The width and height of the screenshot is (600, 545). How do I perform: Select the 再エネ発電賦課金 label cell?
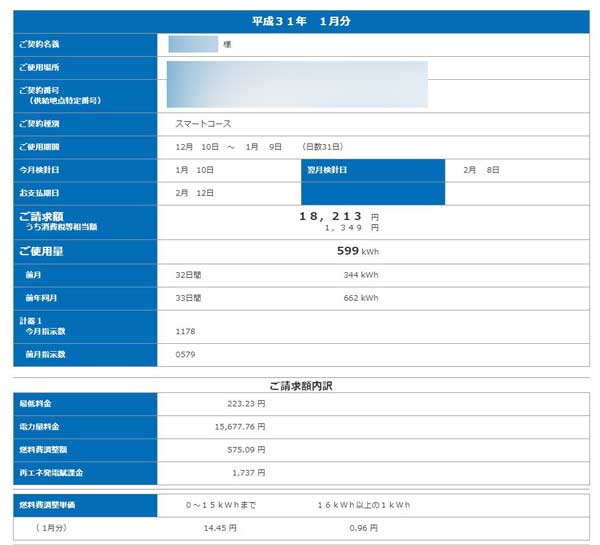tap(85, 472)
